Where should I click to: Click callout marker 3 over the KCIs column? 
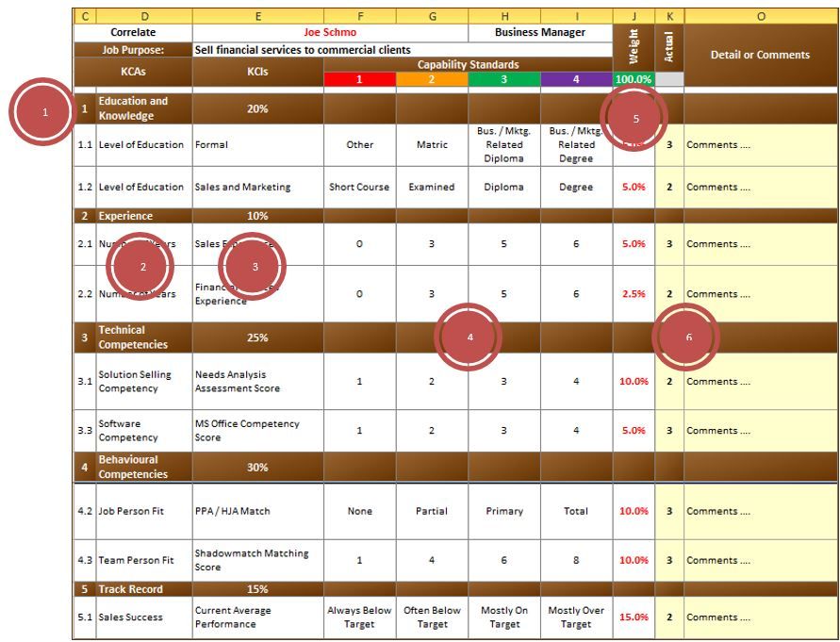(253, 265)
